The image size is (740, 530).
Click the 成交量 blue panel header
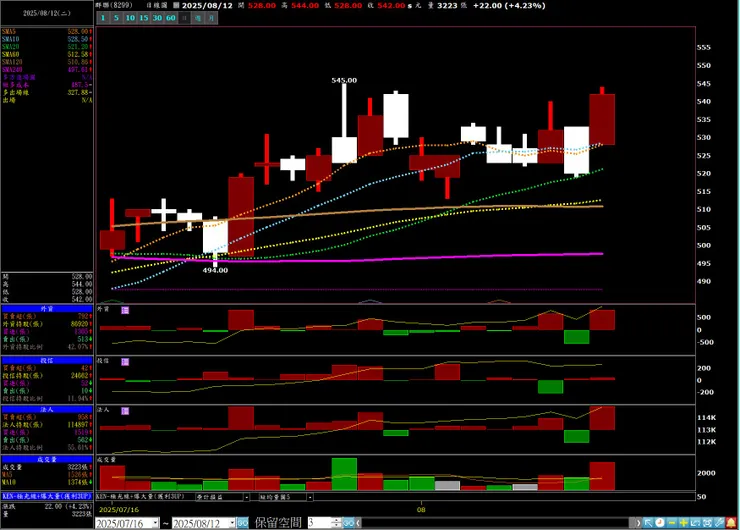point(47,459)
